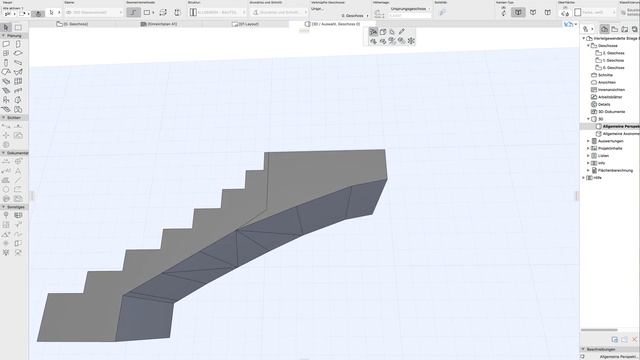Click the Navigator horizontal scrollbar
This screenshot has height=360, width=640.
click(x=599, y=330)
